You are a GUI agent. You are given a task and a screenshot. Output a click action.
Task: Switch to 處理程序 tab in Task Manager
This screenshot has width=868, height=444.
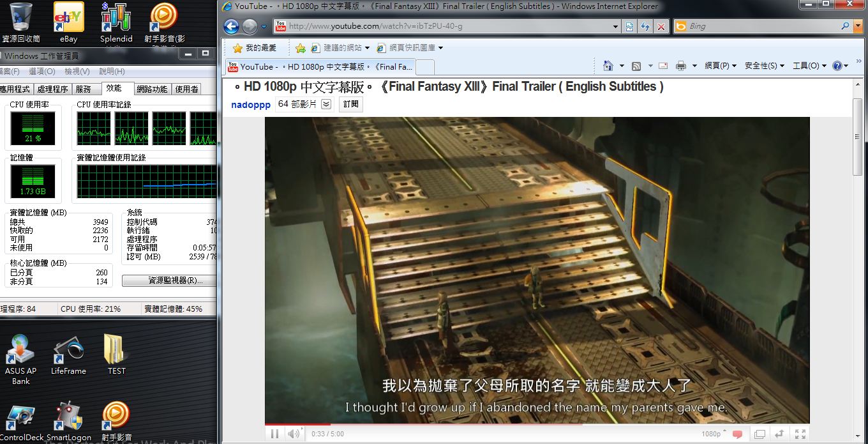coord(52,89)
